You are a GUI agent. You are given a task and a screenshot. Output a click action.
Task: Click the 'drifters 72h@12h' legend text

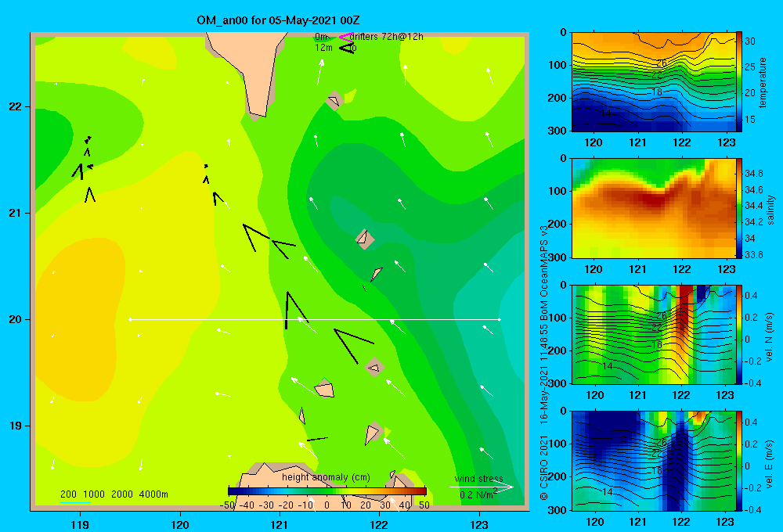pos(386,37)
